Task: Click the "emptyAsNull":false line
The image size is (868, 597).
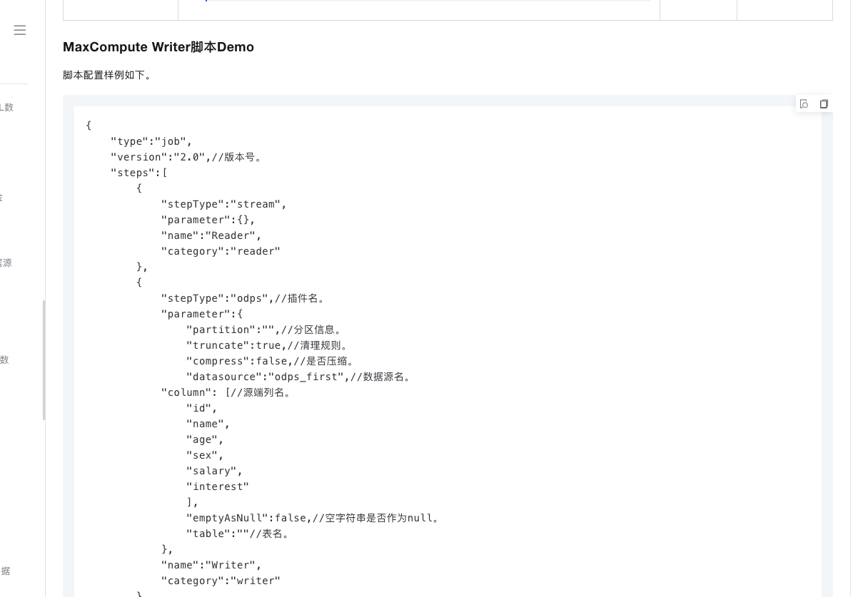Action: [x=315, y=518]
